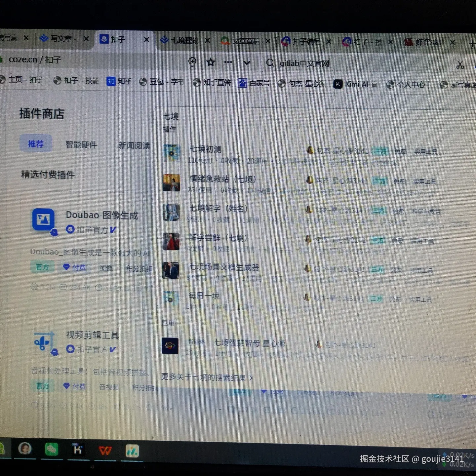Close the 七境理论 tab
The image size is (476, 476).
(207, 40)
